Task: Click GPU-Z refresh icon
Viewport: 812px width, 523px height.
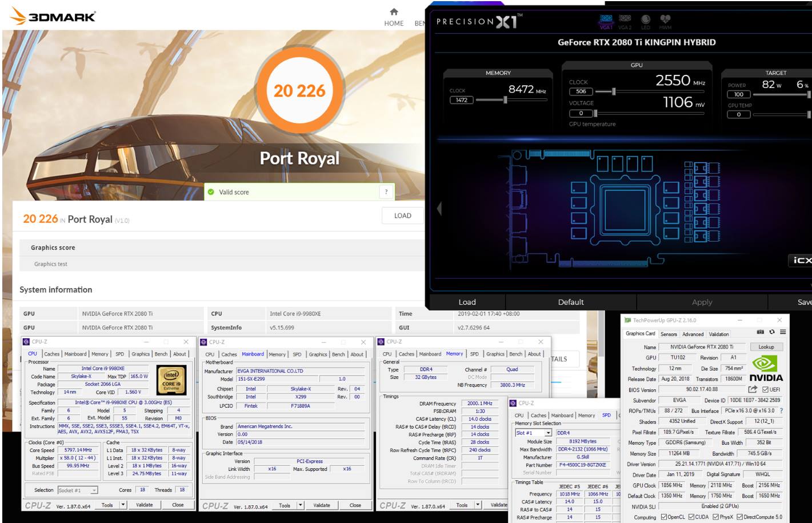Action: [771, 332]
